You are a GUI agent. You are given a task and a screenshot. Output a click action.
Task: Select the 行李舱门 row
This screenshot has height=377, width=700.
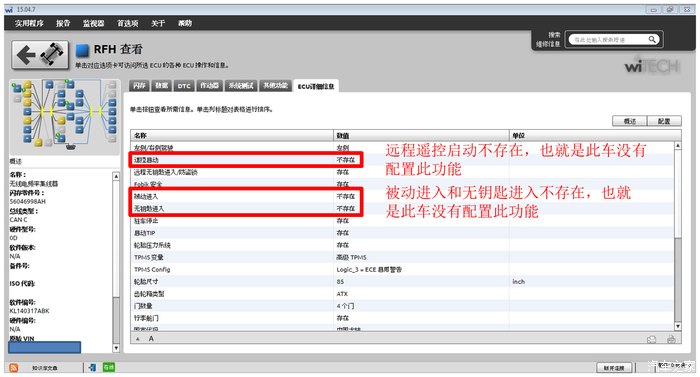point(402,318)
